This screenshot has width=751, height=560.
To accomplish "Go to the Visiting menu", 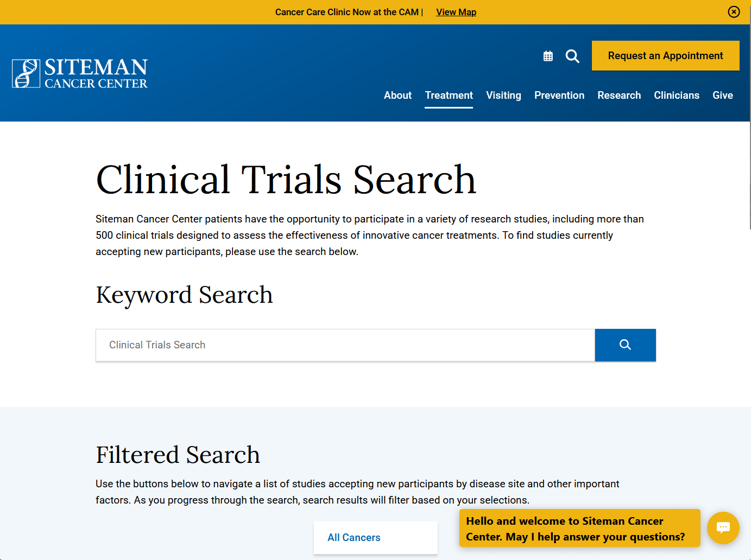I will 503,96.
